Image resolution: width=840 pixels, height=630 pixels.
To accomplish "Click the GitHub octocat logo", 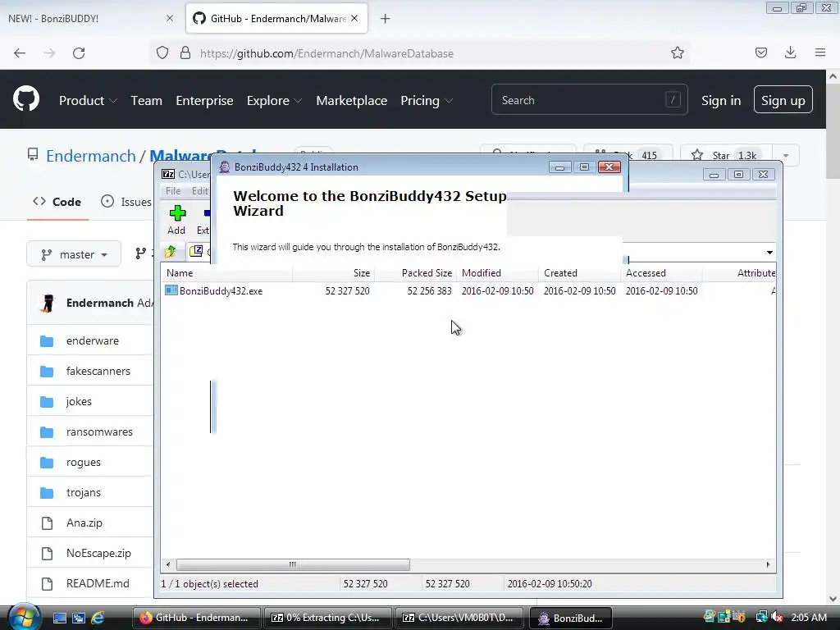I will tap(26, 99).
